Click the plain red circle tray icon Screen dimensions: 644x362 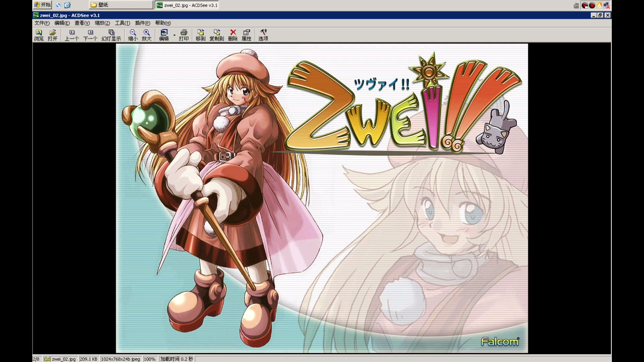pos(592,5)
